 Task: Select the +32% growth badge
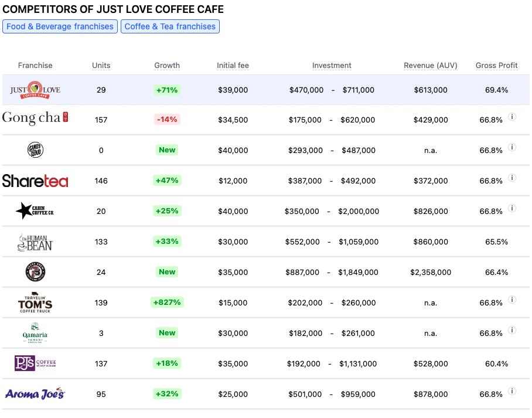click(167, 394)
